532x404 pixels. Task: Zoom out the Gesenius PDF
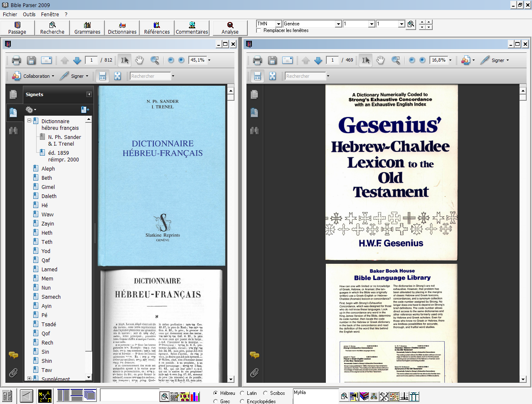(412, 60)
